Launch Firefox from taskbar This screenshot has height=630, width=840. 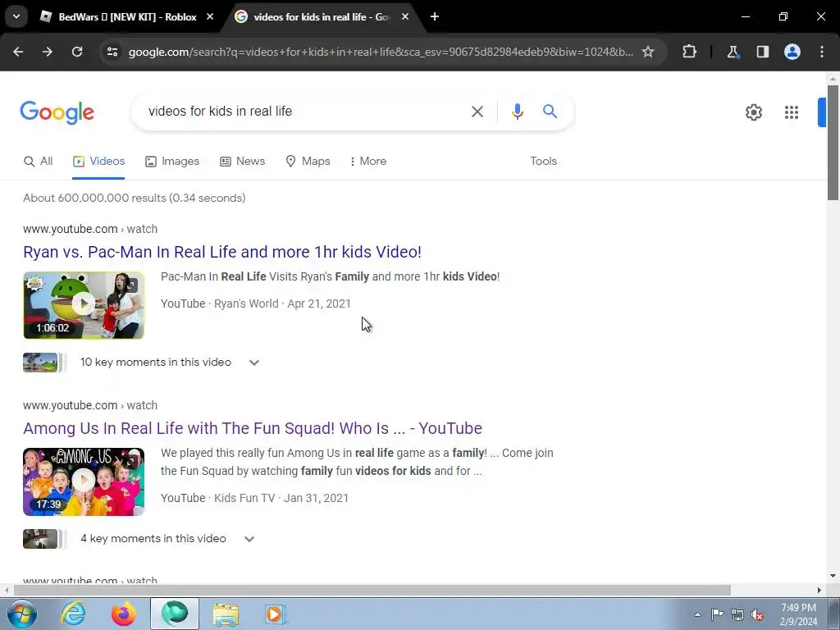click(x=123, y=614)
